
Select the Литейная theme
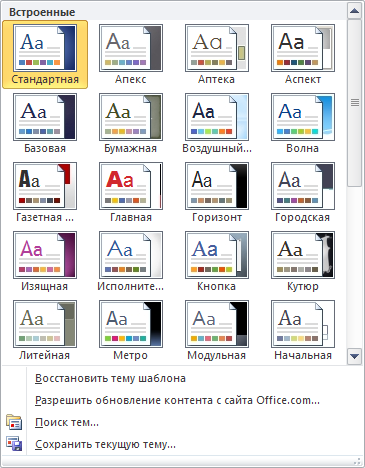click(45, 331)
